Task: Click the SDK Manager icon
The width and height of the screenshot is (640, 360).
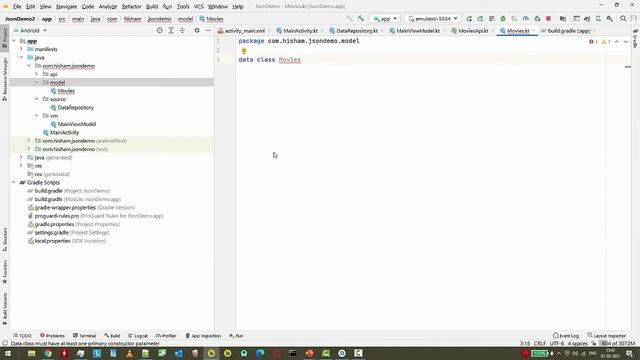Action: click(609, 19)
